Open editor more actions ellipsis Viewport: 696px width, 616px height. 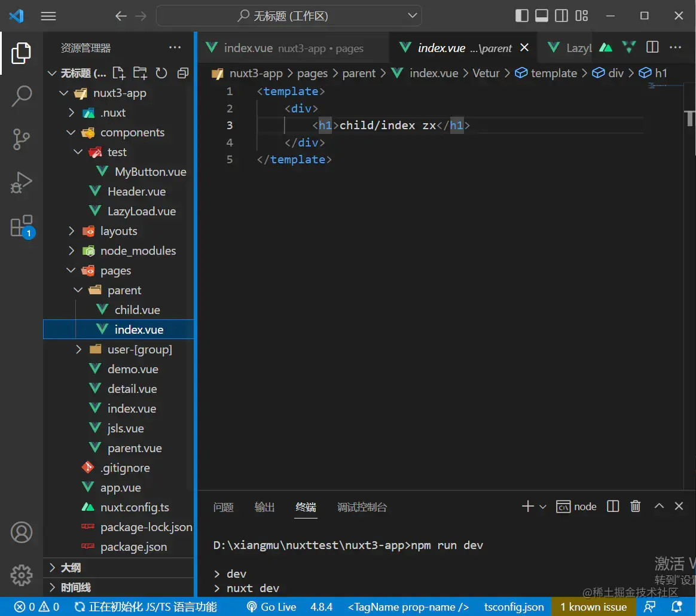pyautogui.click(x=675, y=47)
